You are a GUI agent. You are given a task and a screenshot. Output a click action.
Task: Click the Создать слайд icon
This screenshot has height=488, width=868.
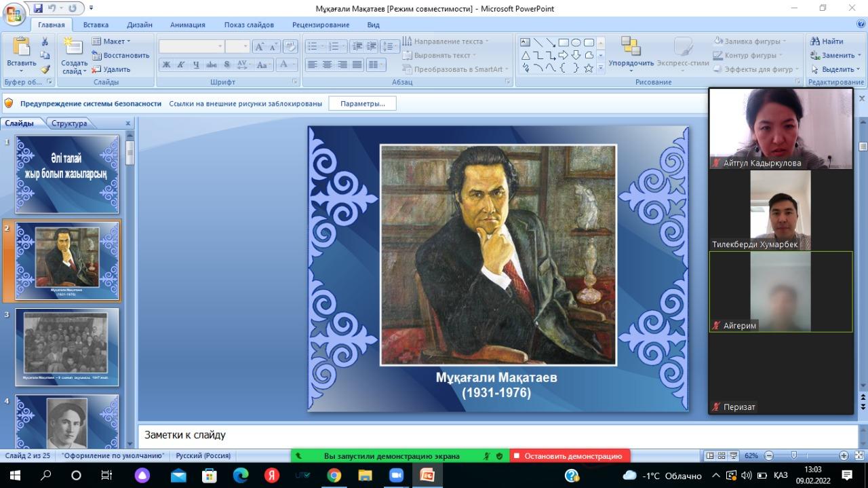[x=74, y=49]
